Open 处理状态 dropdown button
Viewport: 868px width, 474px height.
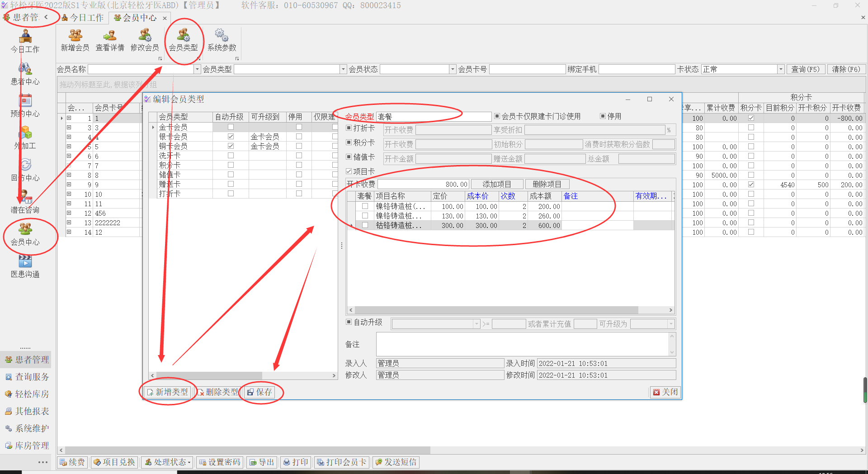click(167, 462)
